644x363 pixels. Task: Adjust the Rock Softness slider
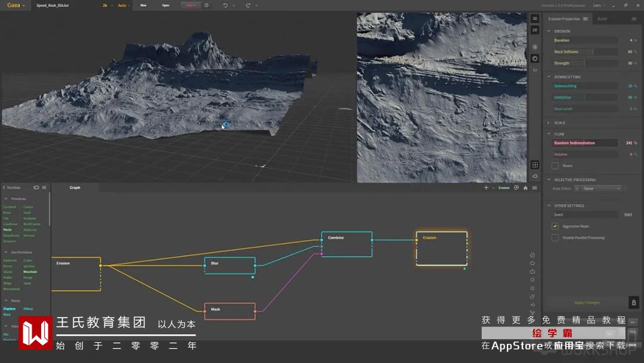[584, 52]
